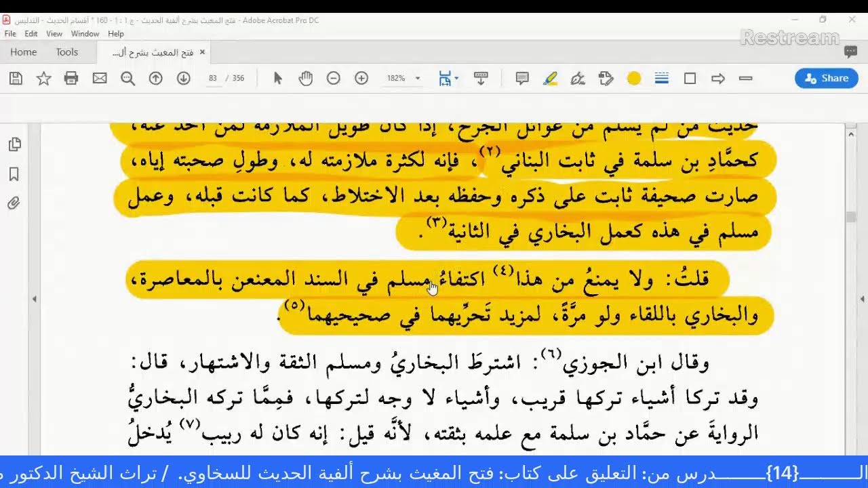The height and width of the screenshot is (488, 868).
Task: Select the line drawing tool
Action: (x=746, y=79)
